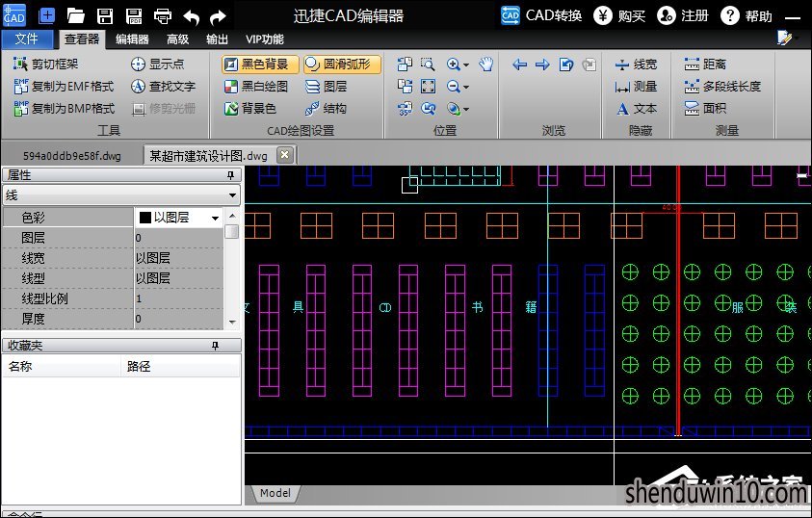Pin the 属性 properties panel
The height and width of the screenshot is (518, 812).
tap(230, 175)
